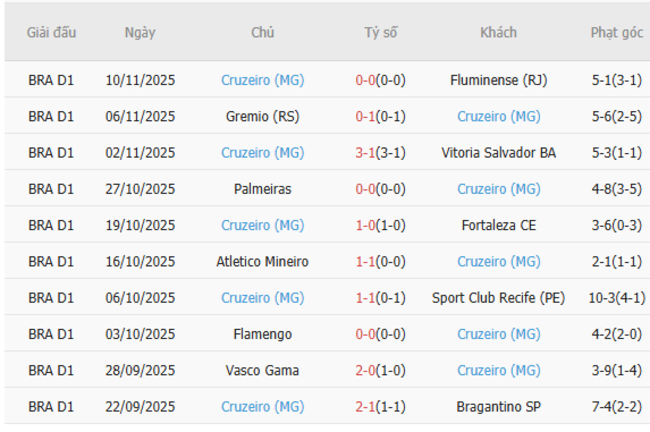The height and width of the screenshot is (432, 650).
Task: Select the 22/09/2025 date cell
Action: [140, 406]
